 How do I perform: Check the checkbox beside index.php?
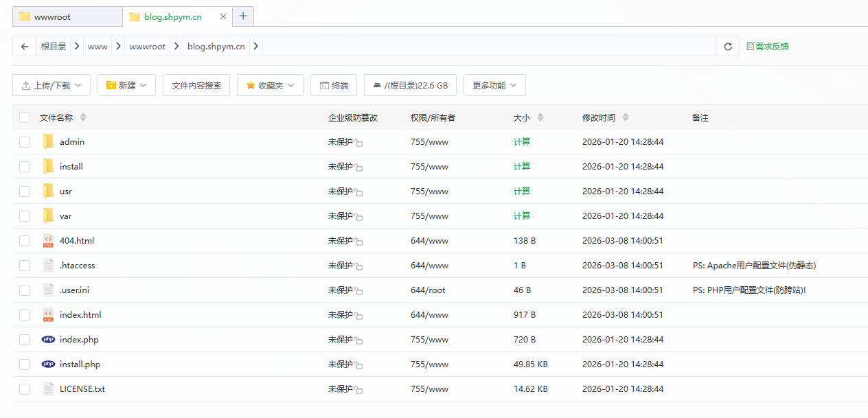(25, 339)
